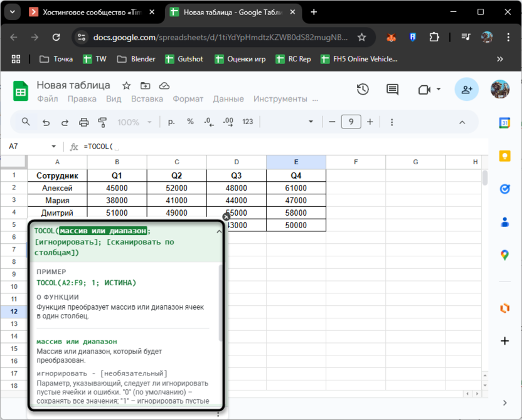Close the TOCOL function help popup
Viewport: 522px width, 420px height.
click(x=226, y=216)
